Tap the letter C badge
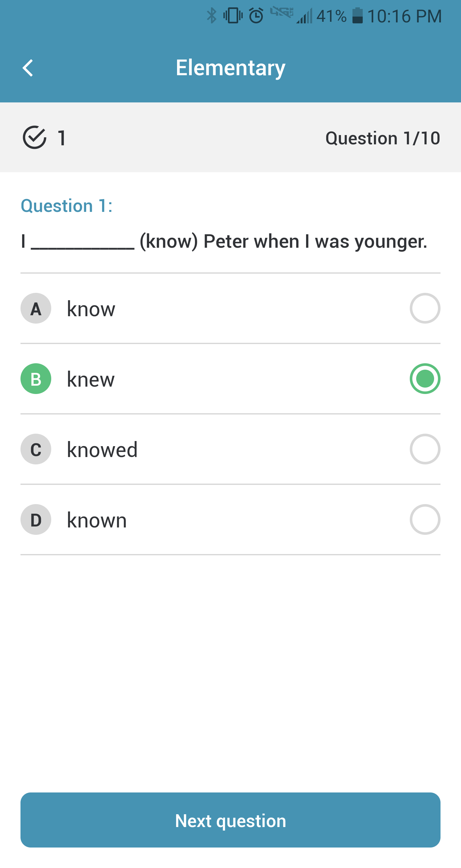This screenshot has height=868, width=461. (x=36, y=449)
